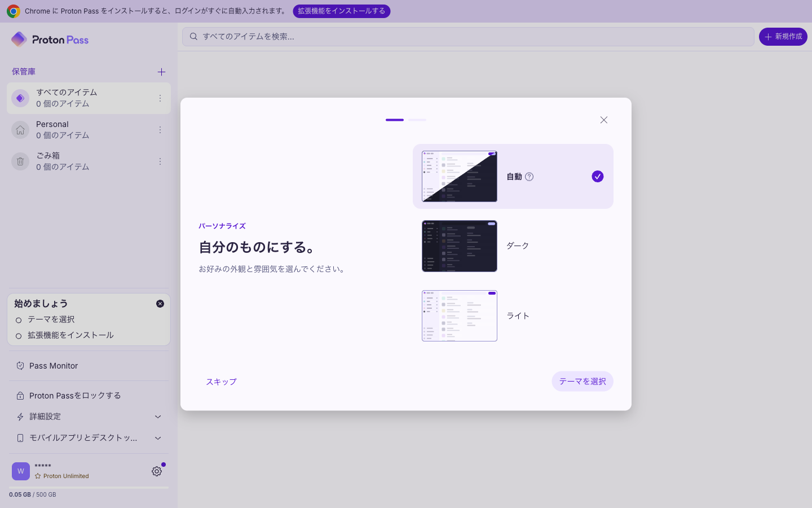Select the ダーク theme option

pyautogui.click(x=513, y=246)
